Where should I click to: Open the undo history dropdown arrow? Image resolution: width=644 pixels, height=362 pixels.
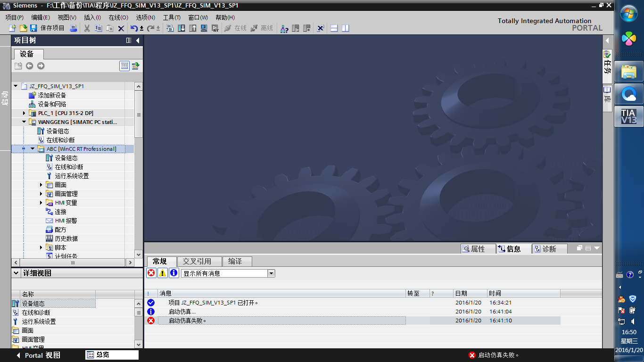(141, 28)
